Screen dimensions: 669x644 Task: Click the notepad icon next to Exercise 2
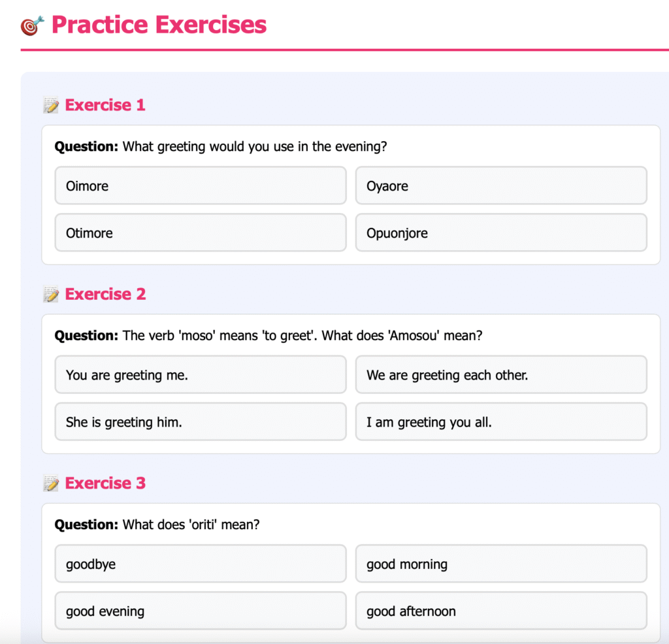coord(51,295)
